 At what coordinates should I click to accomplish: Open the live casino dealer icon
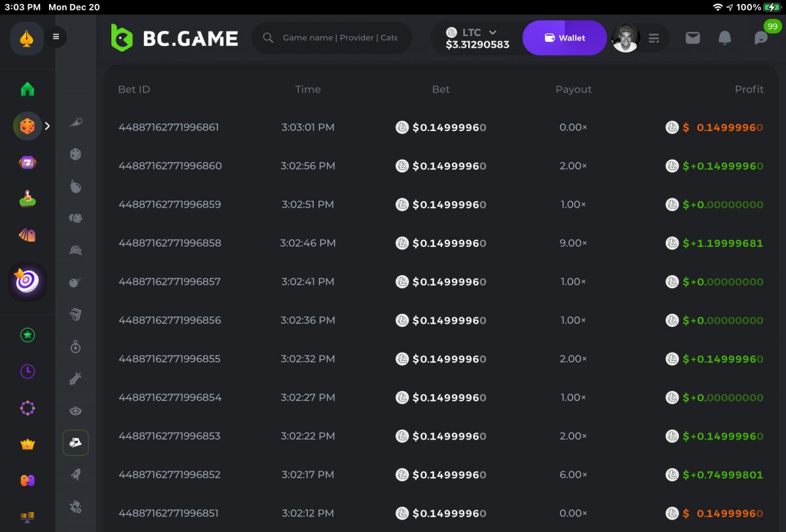pyautogui.click(x=28, y=198)
